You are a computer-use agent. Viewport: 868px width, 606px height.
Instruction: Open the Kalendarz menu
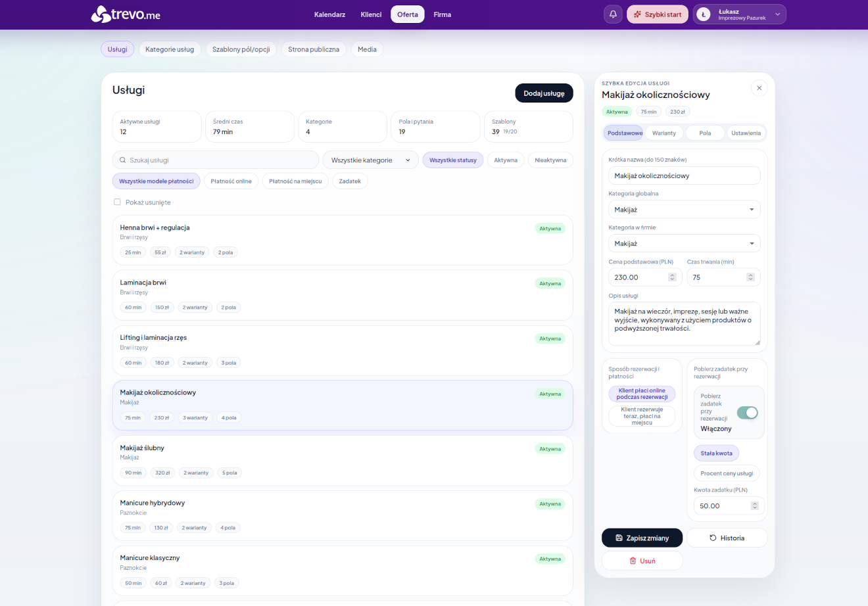pos(329,14)
